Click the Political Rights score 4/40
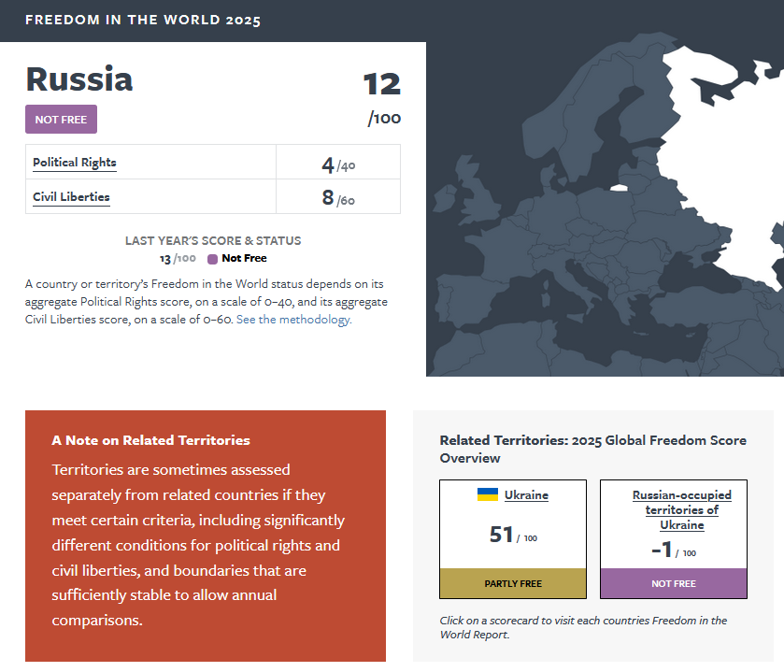The width and height of the screenshot is (784, 672). pyautogui.click(x=338, y=165)
